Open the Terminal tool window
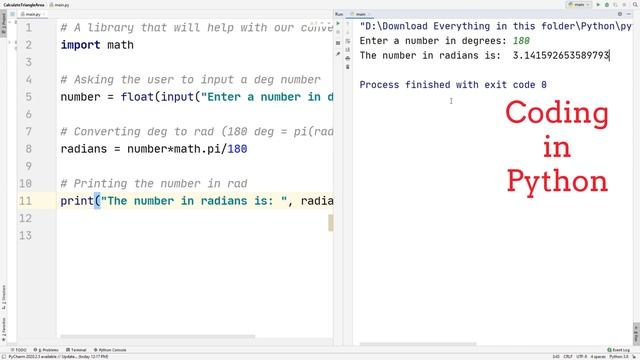 coord(76,350)
